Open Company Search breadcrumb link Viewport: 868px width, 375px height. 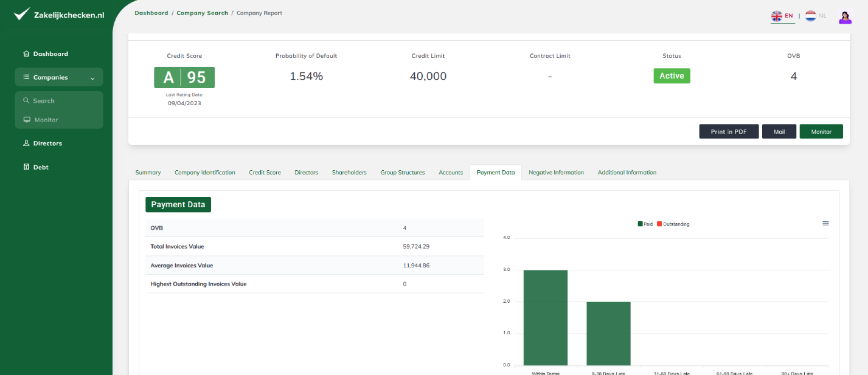[x=203, y=13]
